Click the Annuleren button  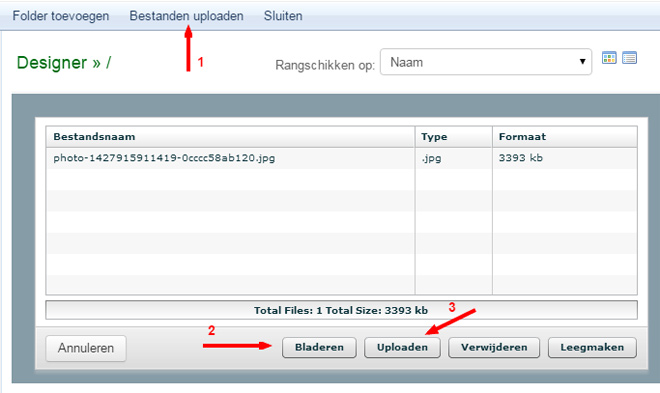[x=86, y=348]
